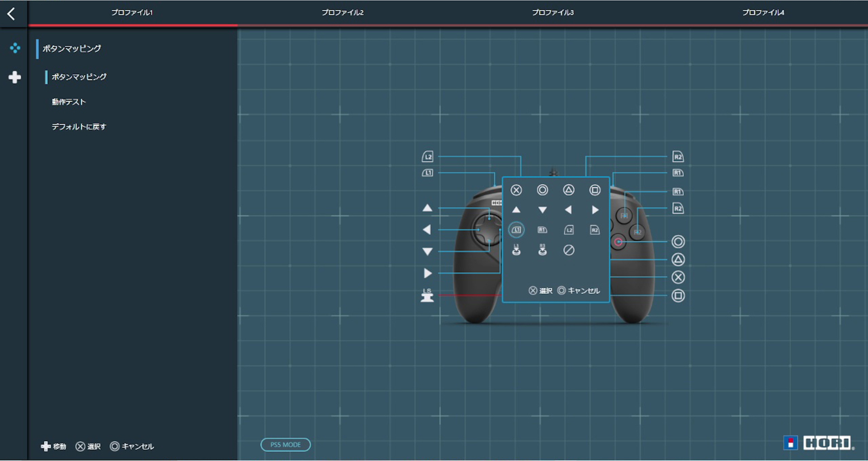
Task: Assign the R3 stick-press function
Action: coord(542,250)
